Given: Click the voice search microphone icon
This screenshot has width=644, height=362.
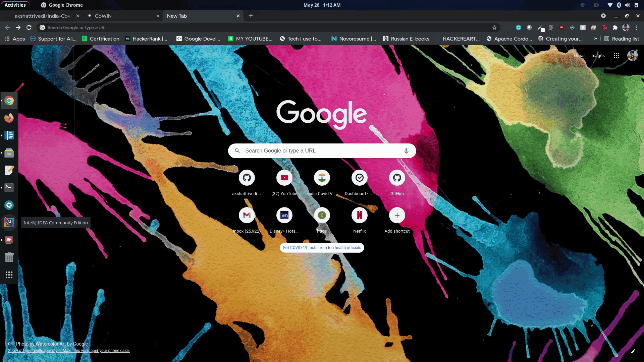Looking at the screenshot, I should [406, 151].
